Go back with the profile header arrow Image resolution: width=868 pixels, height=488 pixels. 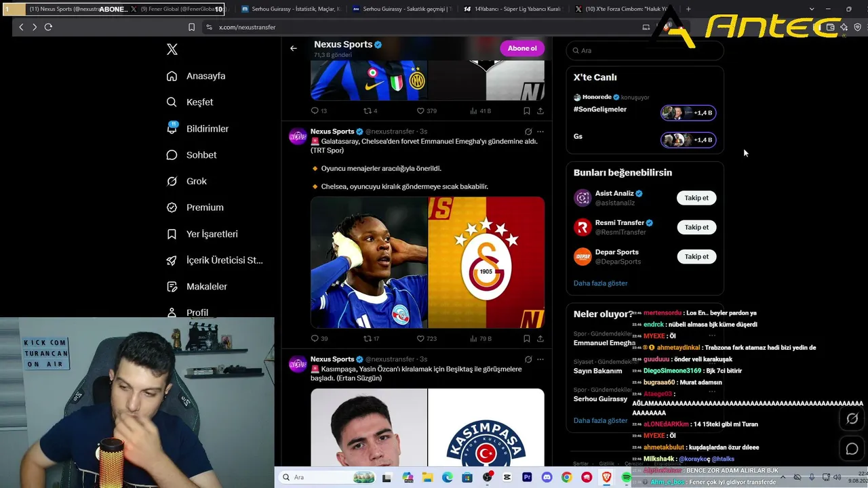pyautogui.click(x=294, y=48)
